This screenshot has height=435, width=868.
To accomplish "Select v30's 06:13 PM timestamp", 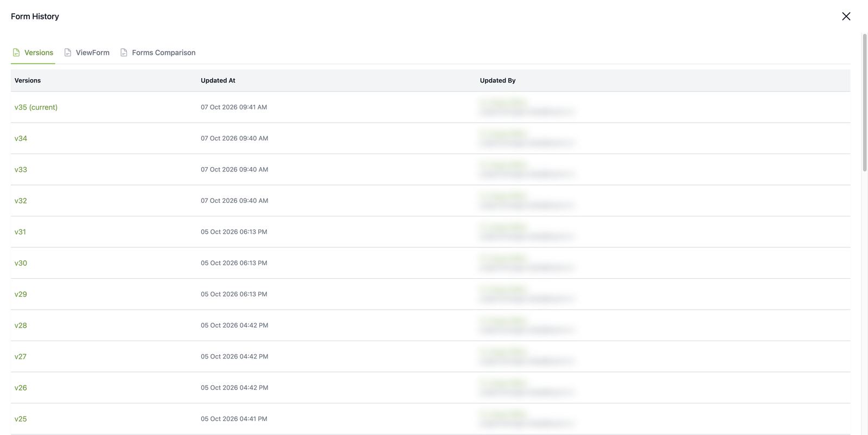I will tap(234, 263).
